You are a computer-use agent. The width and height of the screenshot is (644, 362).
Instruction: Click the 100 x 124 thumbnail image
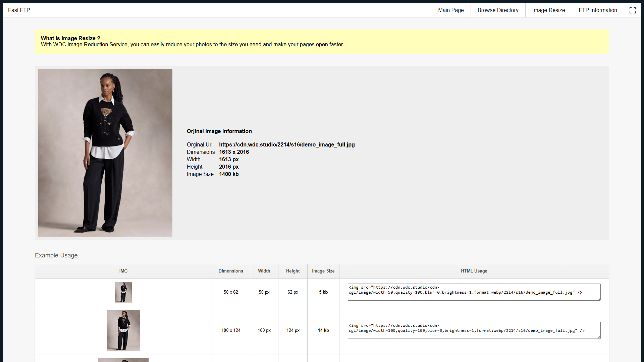click(123, 330)
